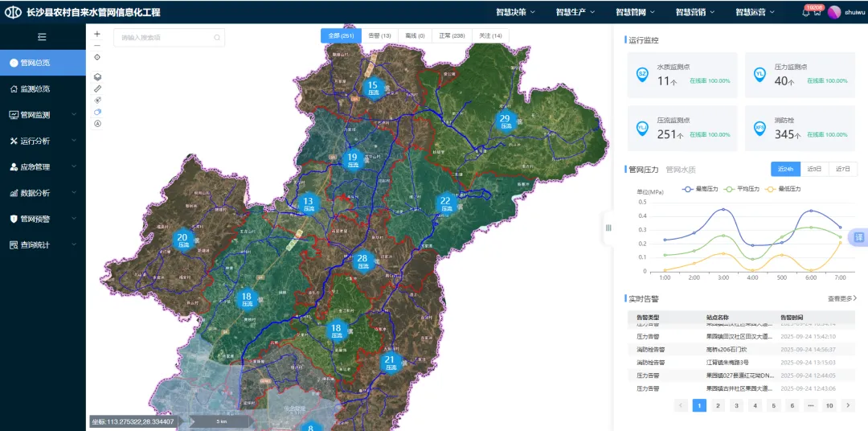The image size is (868, 431).
Task: Open 智慧生产 top dropdown
Action: (x=575, y=12)
